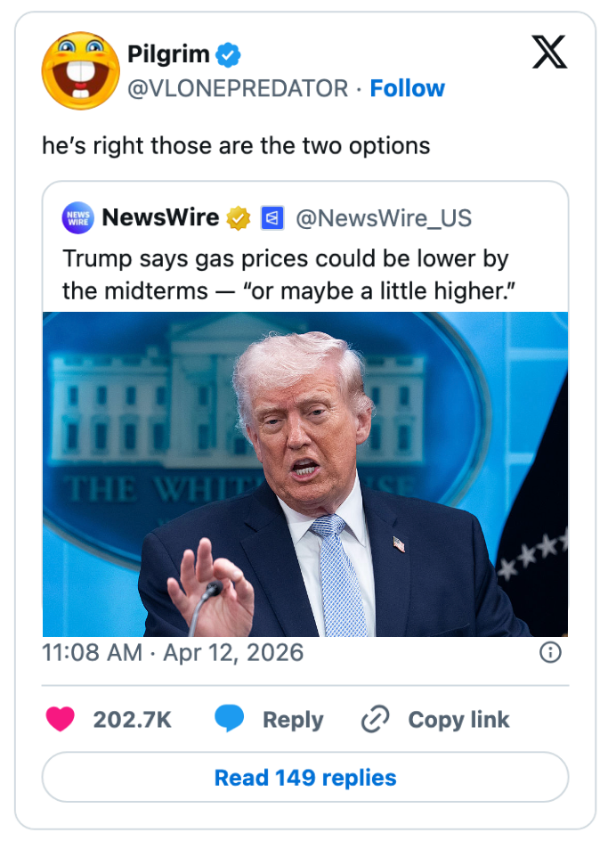This screenshot has height=841, width=616.
Task: Open the tweet info circle icon
Action: point(551,653)
